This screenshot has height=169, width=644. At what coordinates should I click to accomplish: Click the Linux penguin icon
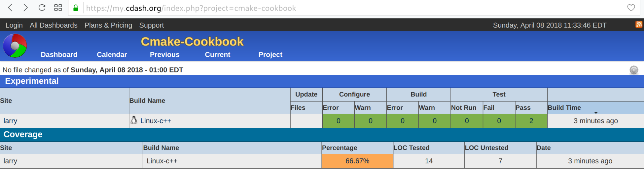[134, 120]
